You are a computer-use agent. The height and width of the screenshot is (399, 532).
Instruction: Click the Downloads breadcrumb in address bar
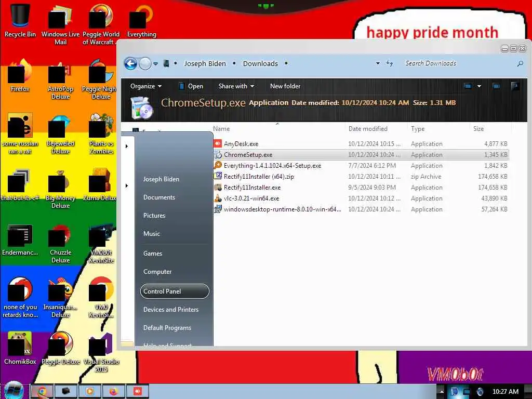(260, 63)
